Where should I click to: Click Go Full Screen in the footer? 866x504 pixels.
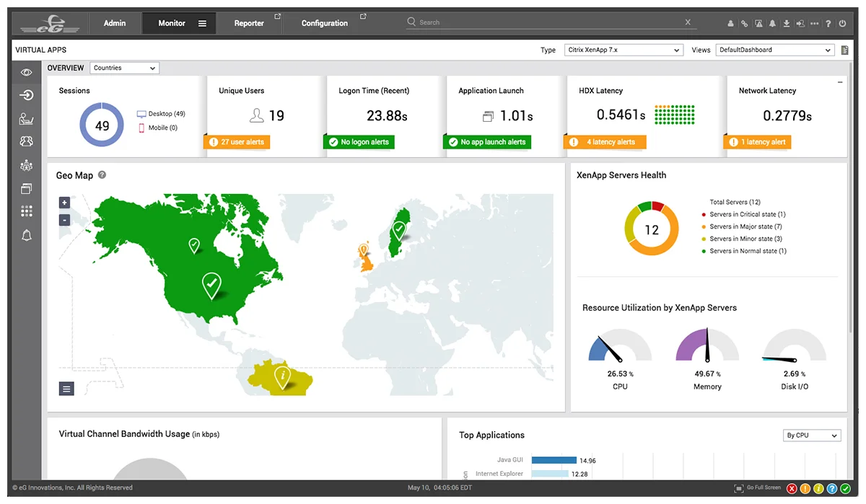pyautogui.click(x=758, y=488)
